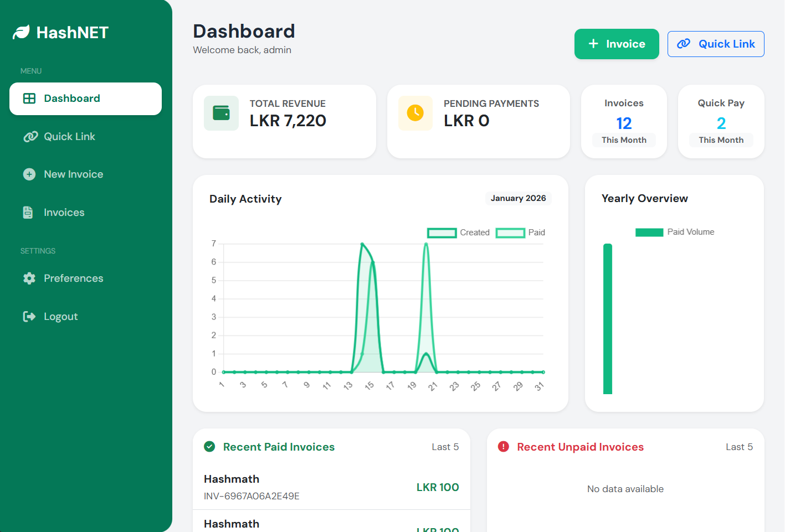Open Preferences using the gear icon
This screenshot has width=785, height=532.
28,278
